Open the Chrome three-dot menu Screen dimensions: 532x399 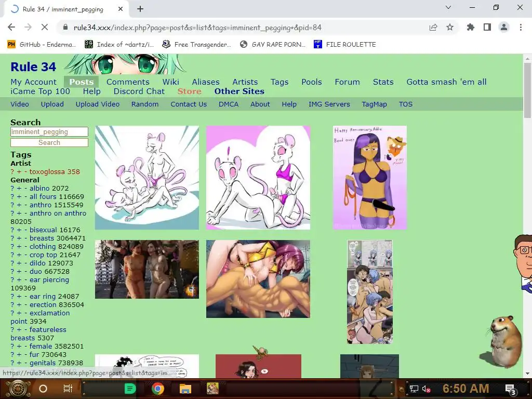(x=521, y=28)
